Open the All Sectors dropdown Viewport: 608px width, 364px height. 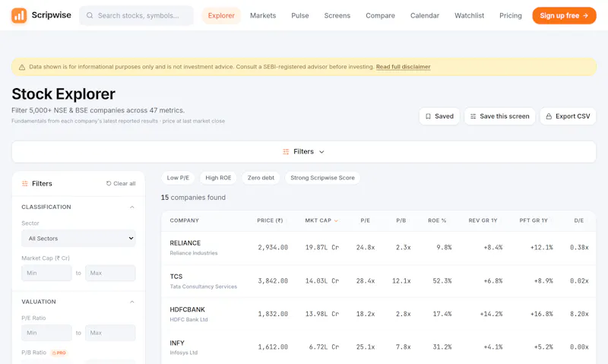(x=78, y=239)
